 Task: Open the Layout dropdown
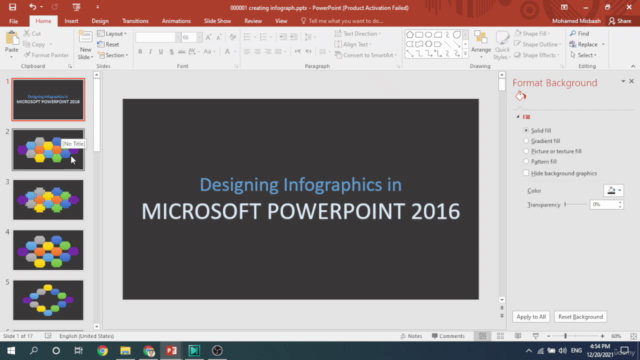tap(112, 33)
